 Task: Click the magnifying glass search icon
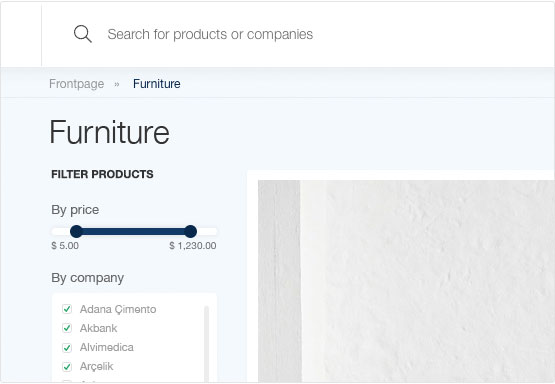tap(83, 34)
